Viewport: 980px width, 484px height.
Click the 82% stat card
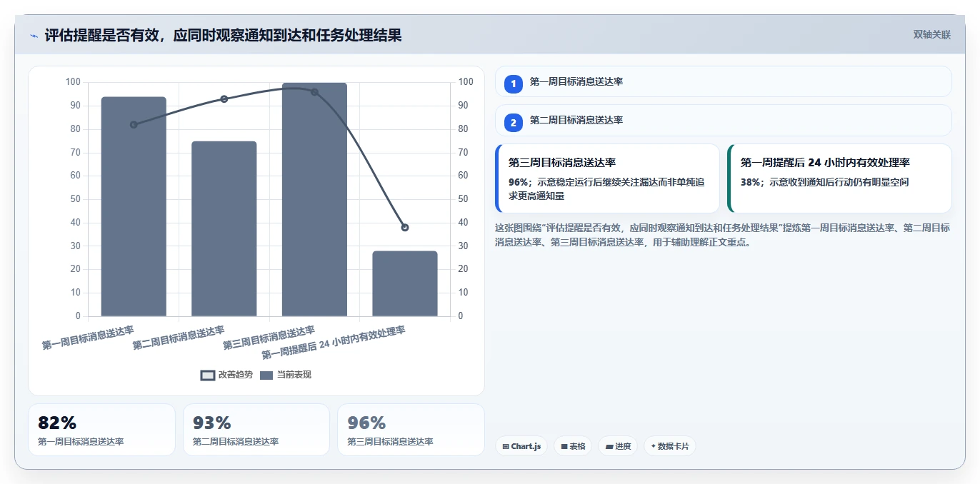pos(101,430)
